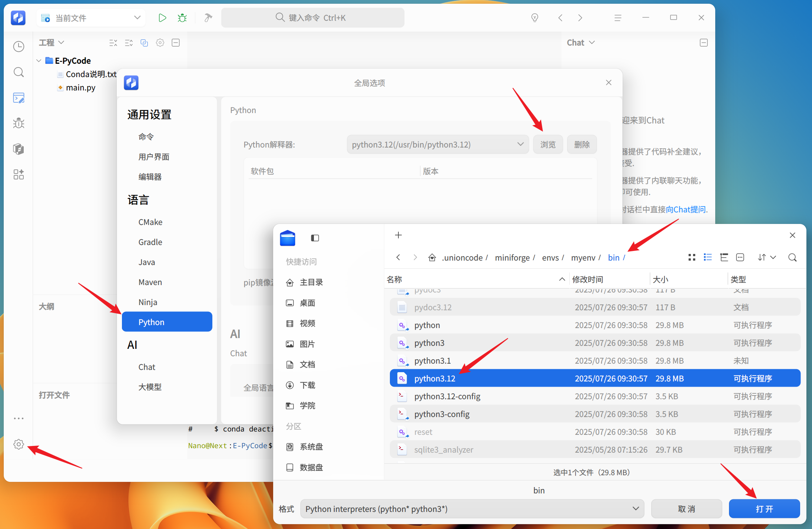Open the file format filter dropdown
The width and height of the screenshot is (812, 529).
click(x=472, y=509)
